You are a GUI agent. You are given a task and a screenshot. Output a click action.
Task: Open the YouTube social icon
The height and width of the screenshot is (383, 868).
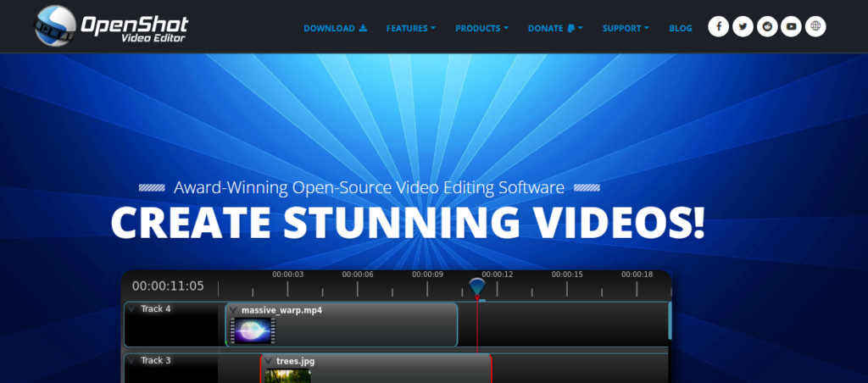[791, 26]
